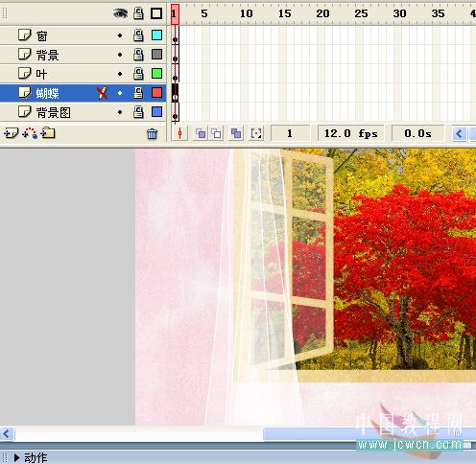The width and height of the screenshot is (476, 464).
Task: Click the show all layers as outlines icon
Action: (156, 13)
